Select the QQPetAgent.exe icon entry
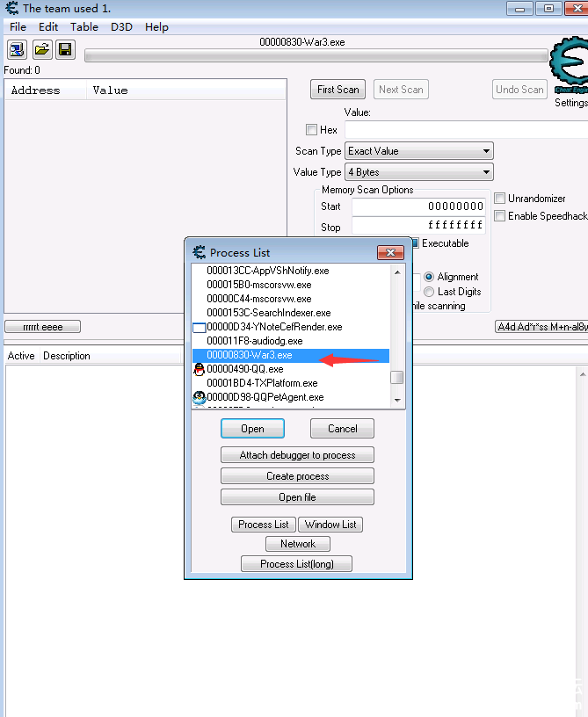The width and height of the screenshot is (588, 717). [200, 397]
